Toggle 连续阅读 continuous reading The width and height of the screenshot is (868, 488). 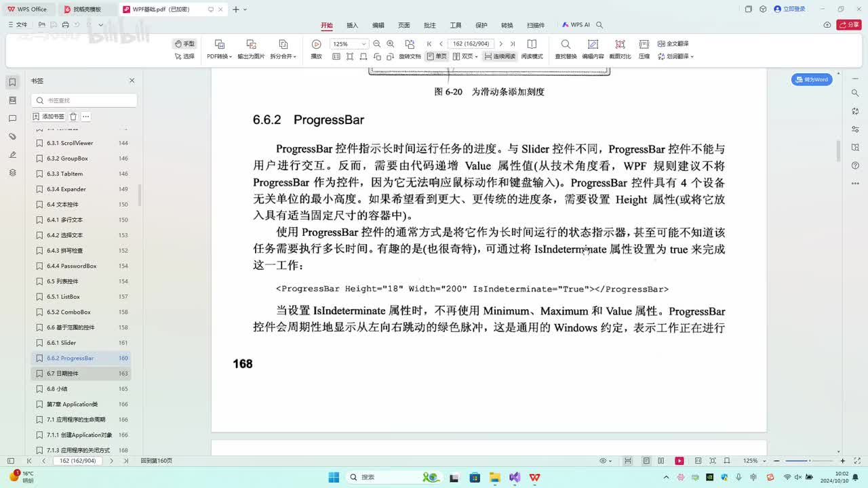[499, 56]
